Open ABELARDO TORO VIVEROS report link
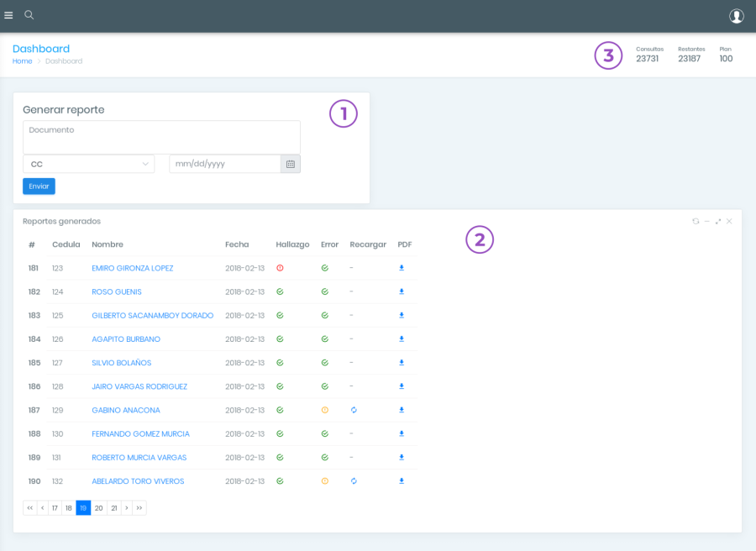Viewport: 756px width, 551px height. (x=138, y=480)
